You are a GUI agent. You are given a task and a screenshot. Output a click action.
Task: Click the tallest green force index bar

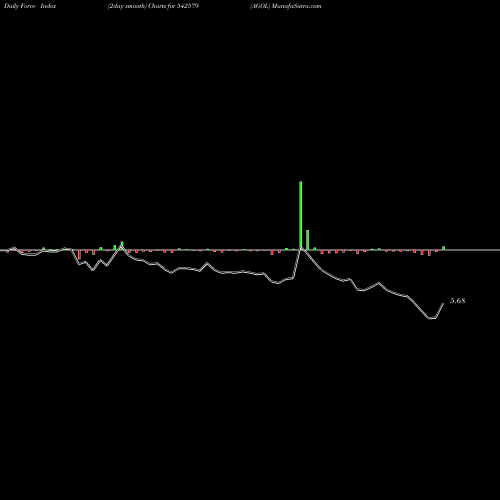301,215
